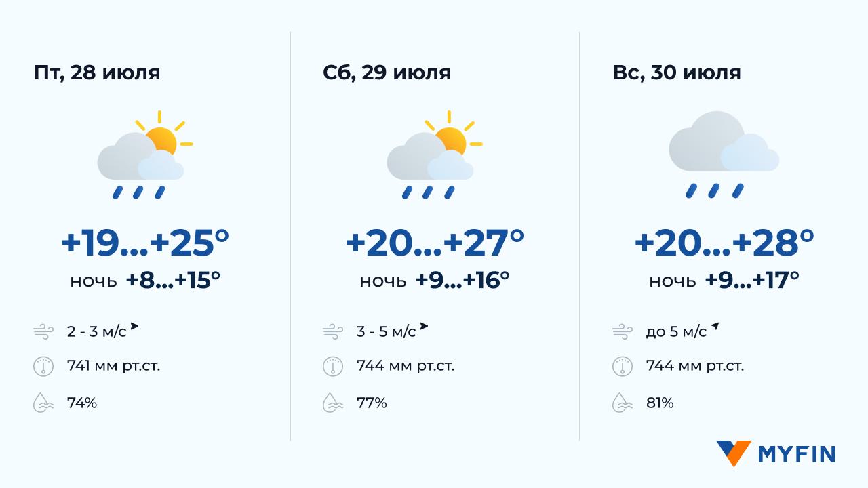The height and width of the screenshot is (488, 868).
Task: Select the "Пт, 28 июля" heading
Action: point(97,73)
